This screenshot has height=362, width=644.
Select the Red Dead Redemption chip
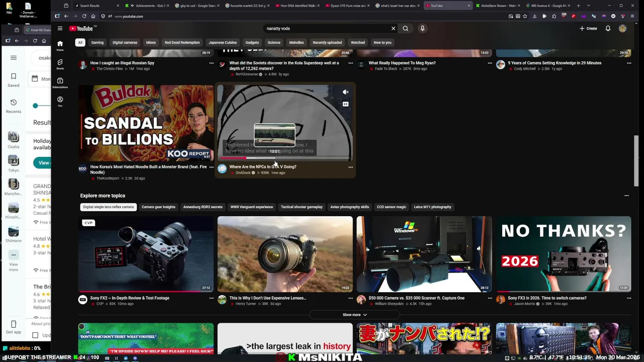coord(182,43)
